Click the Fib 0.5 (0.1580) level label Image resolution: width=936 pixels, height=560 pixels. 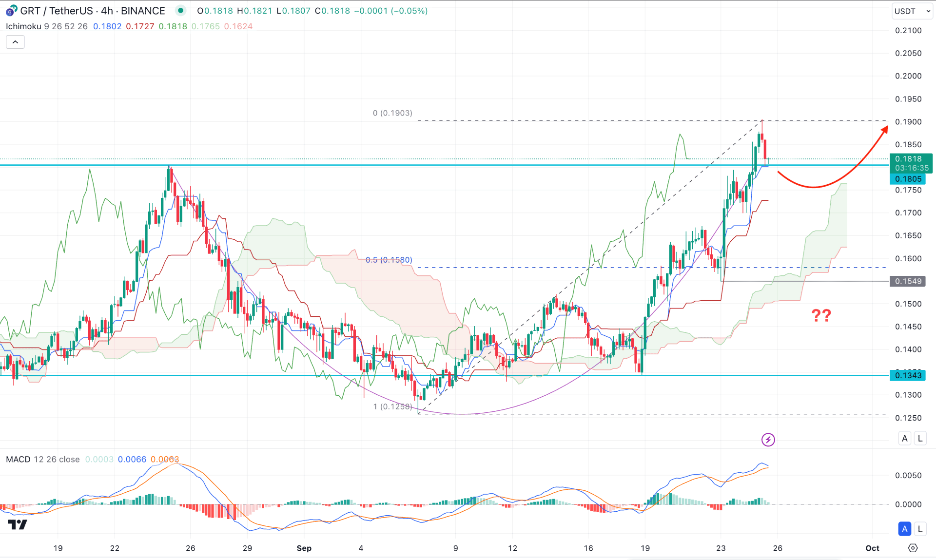pyautogui.click(x=389, y=260)
